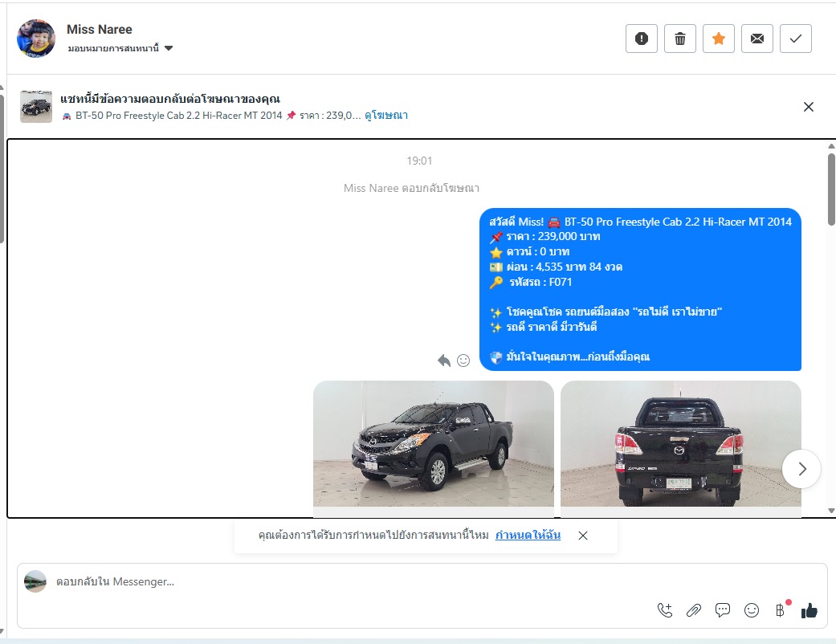
Task: Dismiss the assignment prompt with X
Action: click(x=583, y=536)
